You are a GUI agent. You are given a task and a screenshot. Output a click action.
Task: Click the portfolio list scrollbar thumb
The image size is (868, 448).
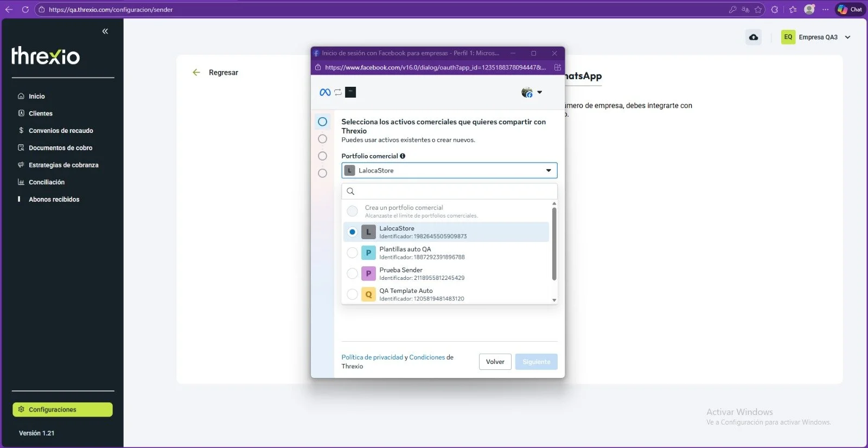click(x=554, y=244)
